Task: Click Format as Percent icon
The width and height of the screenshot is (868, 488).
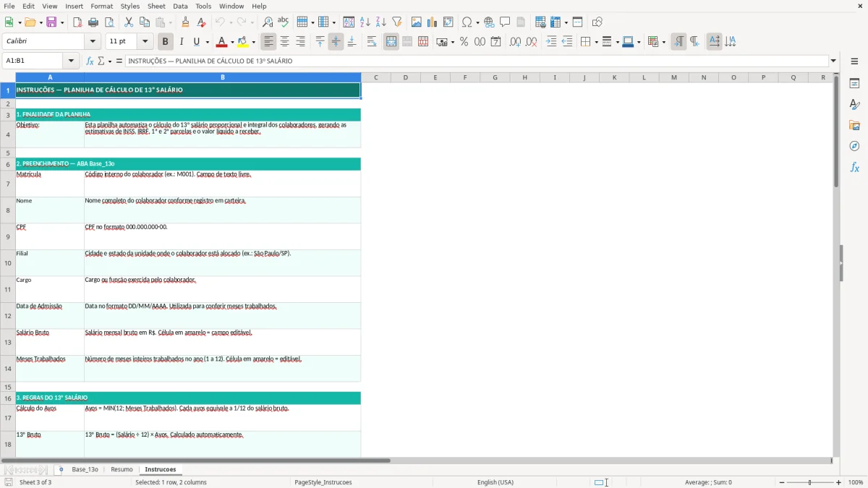Action: click(464, 42)
